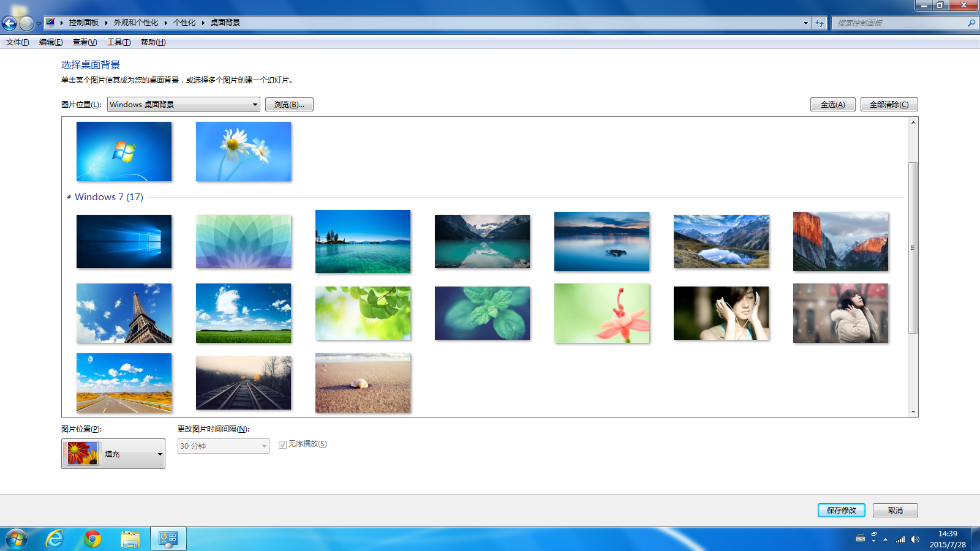Launch Internet Explorer from taskbar

coord(55,539)
